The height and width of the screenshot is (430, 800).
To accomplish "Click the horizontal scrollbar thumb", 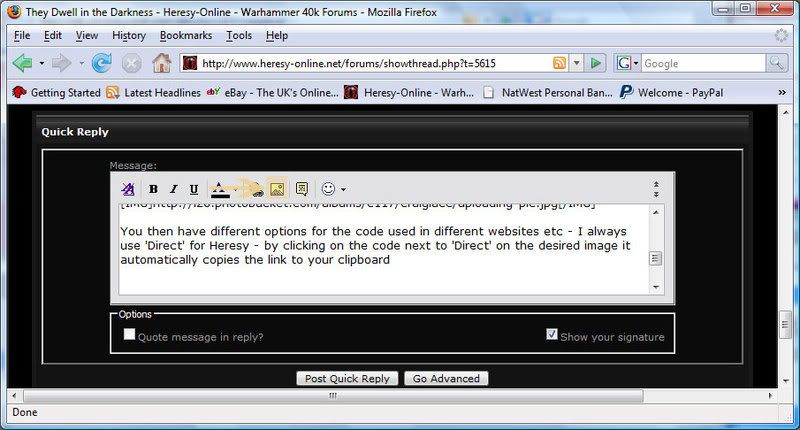I will [x=333, y=395].
